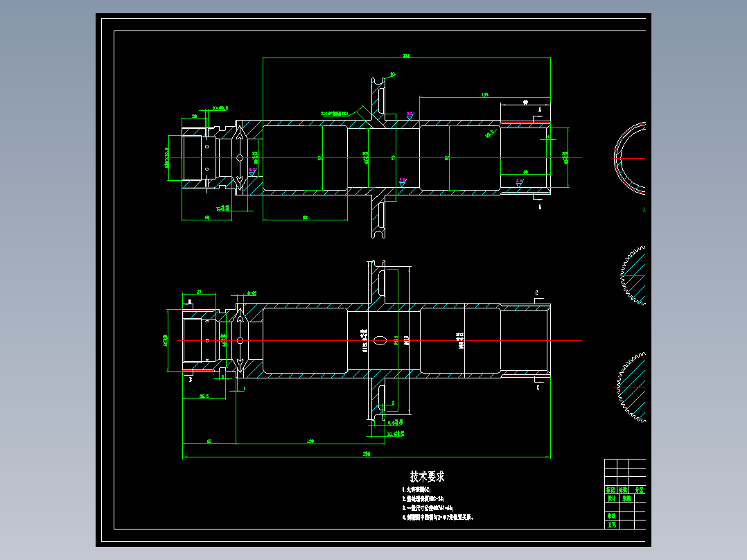This screenshot has width=747, height=560.
Task: Click the 40 dimension below upper view
Action: (206, 218)
